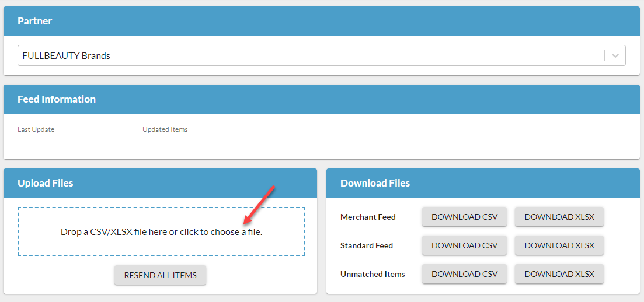
Task: Click the FULLBEAUTY Brands partner field
Action: coord(309,56)
